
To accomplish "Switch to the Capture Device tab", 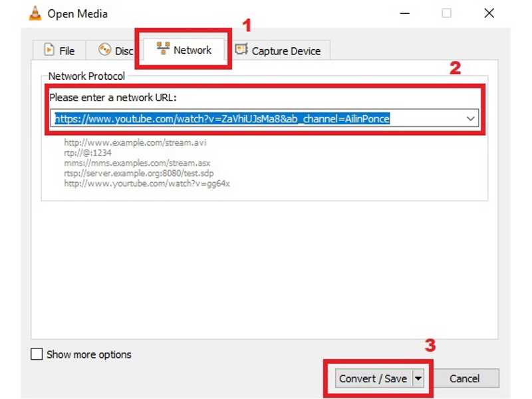I will [x=279, y=49].
